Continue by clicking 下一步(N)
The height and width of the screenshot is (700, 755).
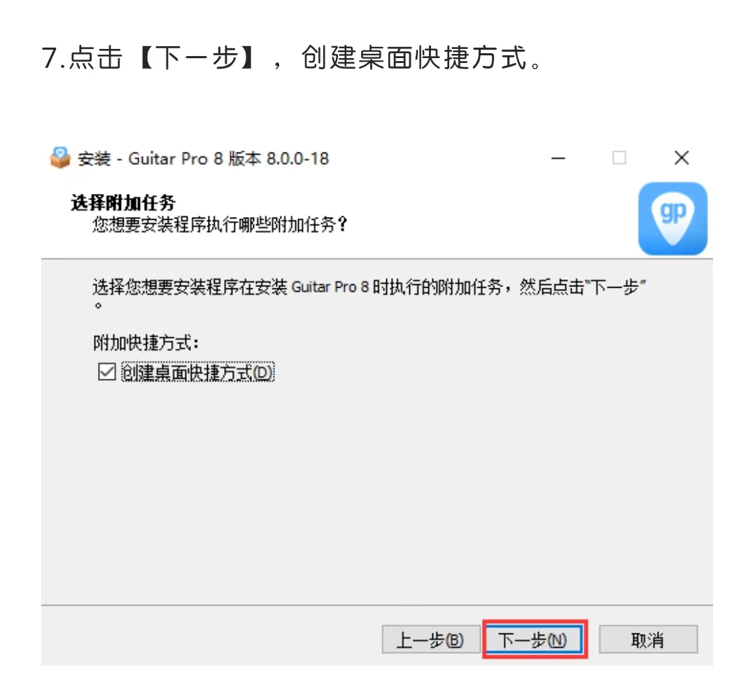[534, 640]
